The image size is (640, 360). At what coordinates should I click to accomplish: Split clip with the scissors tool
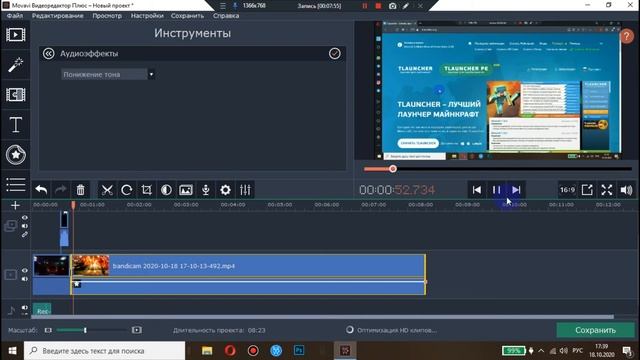tap(107, 190)
